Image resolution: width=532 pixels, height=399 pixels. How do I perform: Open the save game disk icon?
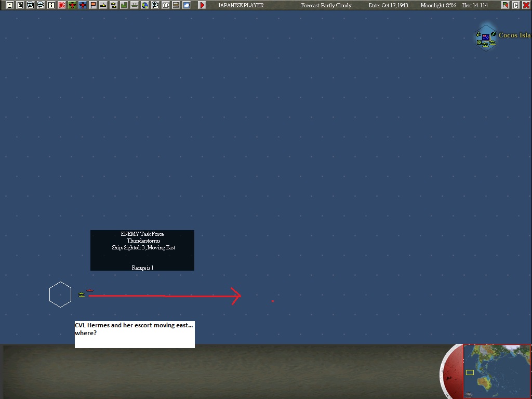[x=10, y=5]
